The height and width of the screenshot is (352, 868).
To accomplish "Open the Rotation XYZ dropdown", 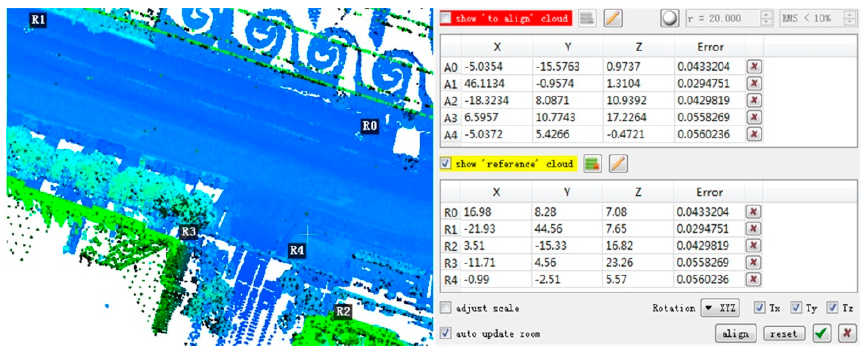I will click(x=720, y=308).
